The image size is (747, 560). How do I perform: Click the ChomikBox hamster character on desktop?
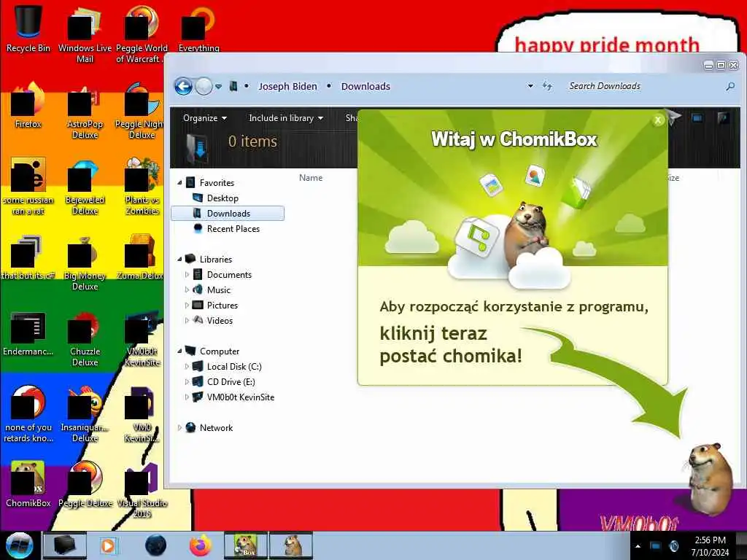click(708, 480)
